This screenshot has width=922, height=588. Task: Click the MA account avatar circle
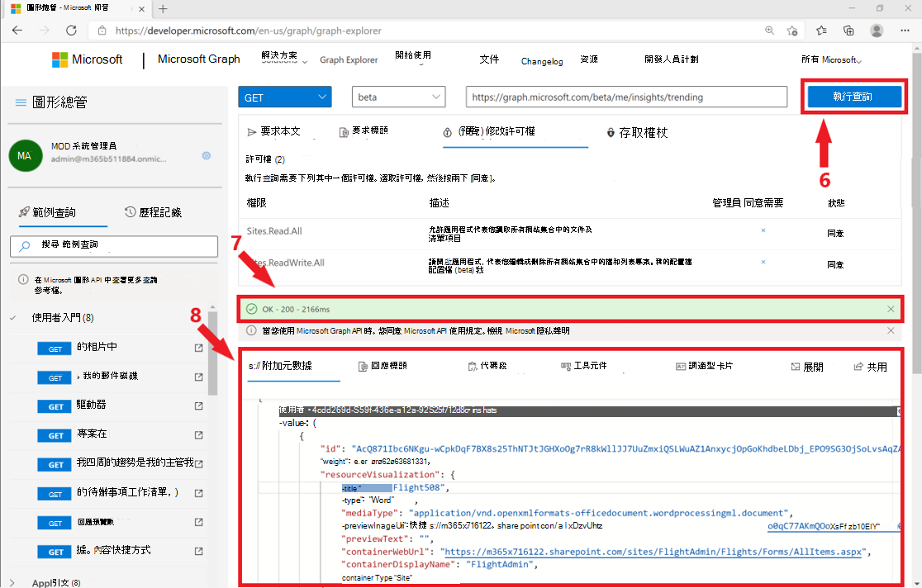point(25,155)
